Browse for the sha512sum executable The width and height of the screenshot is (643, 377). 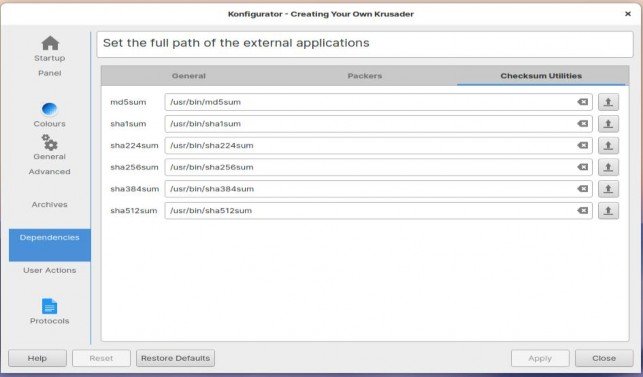[x=608, y=211]
